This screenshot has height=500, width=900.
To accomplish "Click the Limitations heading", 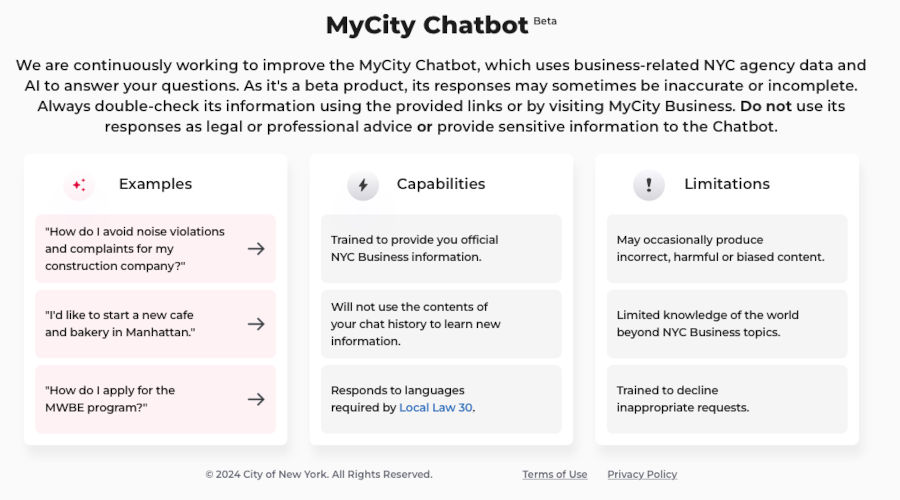I will point(727,184).
